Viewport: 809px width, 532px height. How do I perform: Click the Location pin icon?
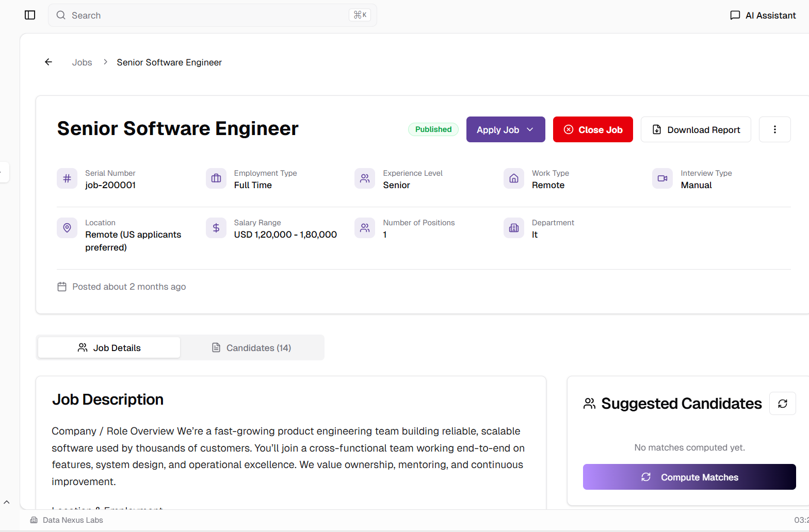click(x=67, y=228)
